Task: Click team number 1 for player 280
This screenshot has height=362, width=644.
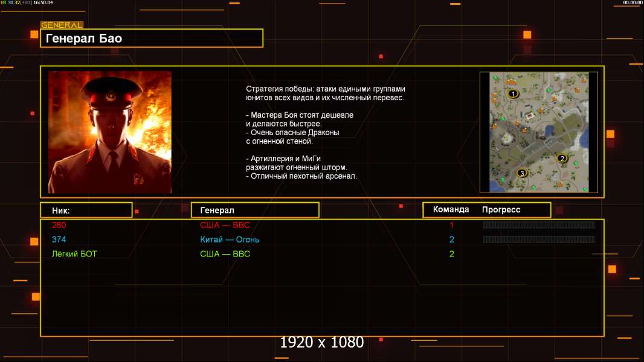Action: click(451, 225)
